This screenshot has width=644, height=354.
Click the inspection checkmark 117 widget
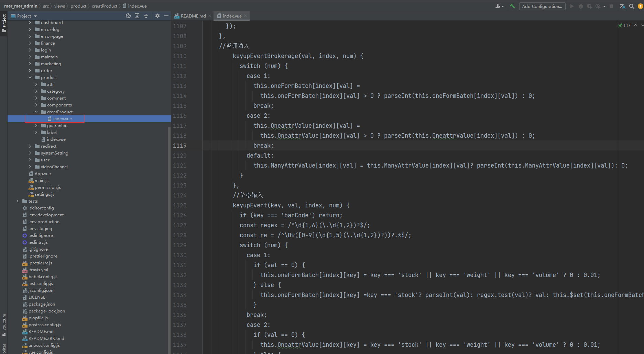624,25
